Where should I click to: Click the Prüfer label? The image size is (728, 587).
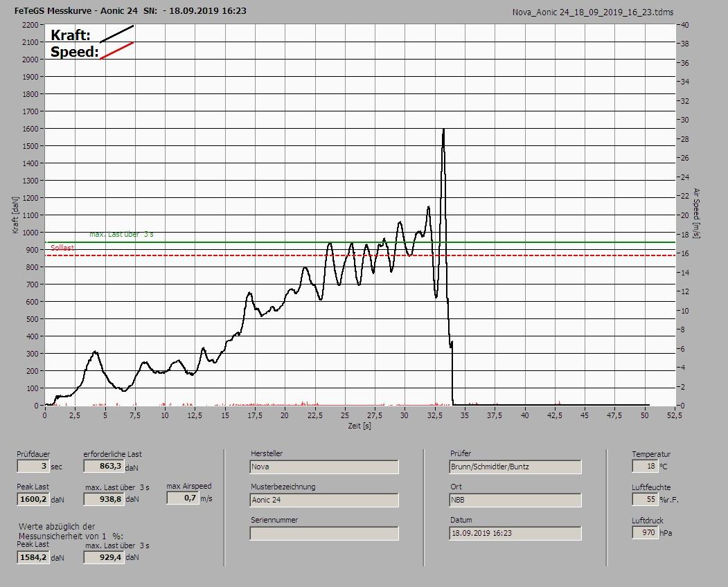461,453
